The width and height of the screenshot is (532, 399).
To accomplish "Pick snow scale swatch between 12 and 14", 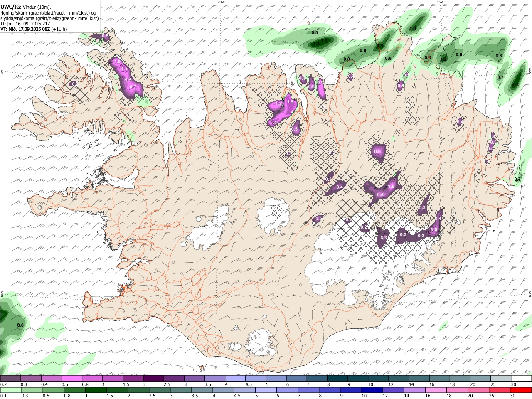I will click(x=399, y=379).
